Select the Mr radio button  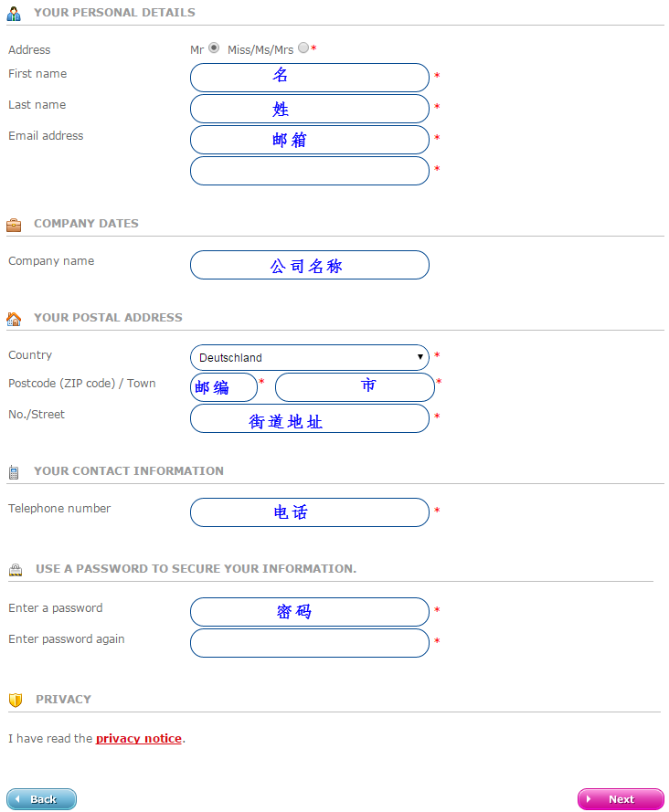coord(214,48)
